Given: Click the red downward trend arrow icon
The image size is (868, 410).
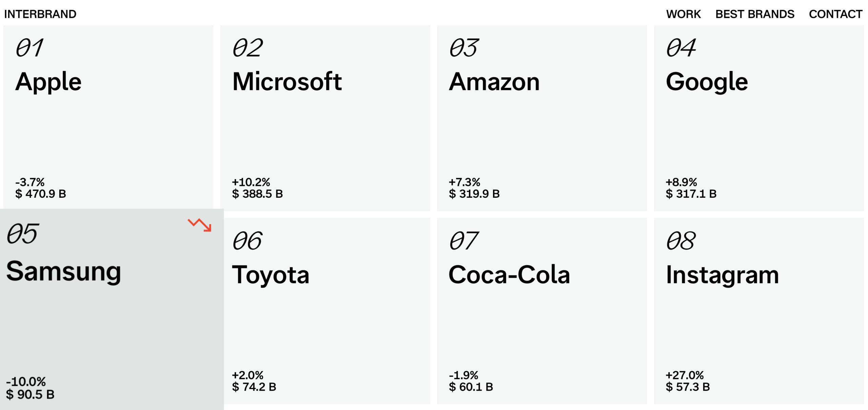Looking at the screenshot, I should coord(200,225).
